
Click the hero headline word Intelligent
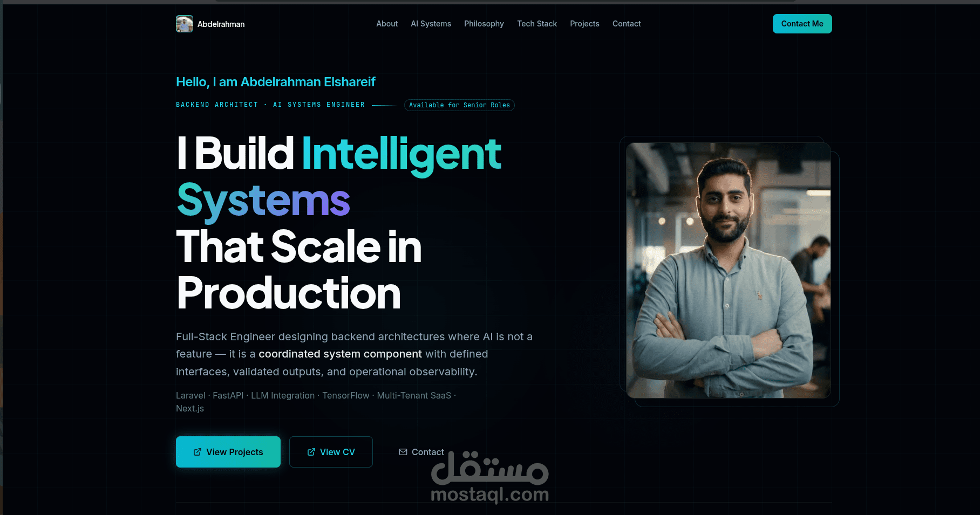pyautogui.click(x=401, y=155)
